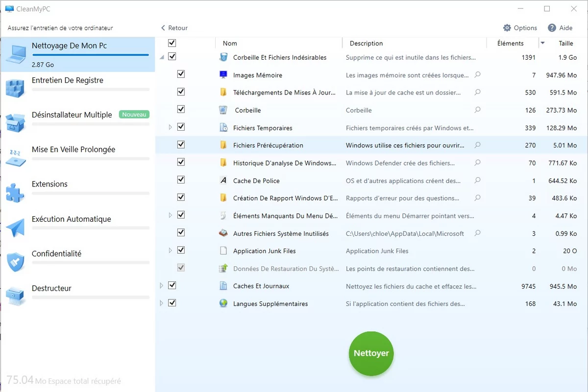Click the Mise En Veille Prolongée sleep icon
The width and height of the screenshot is (588, 392).
pyautogui.click(x=15, y=157)
